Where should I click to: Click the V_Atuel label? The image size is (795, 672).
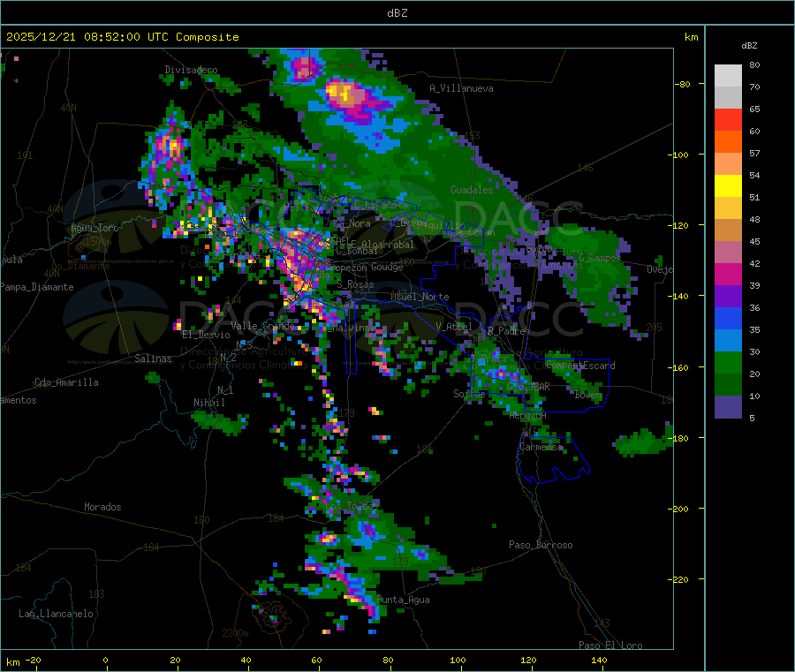[x=454, y=327]
